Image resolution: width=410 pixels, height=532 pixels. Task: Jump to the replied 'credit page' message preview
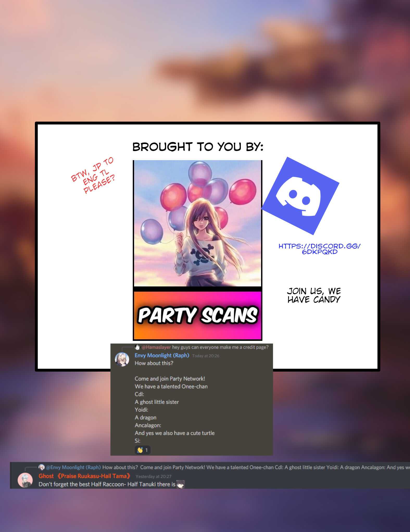point(220,347)
